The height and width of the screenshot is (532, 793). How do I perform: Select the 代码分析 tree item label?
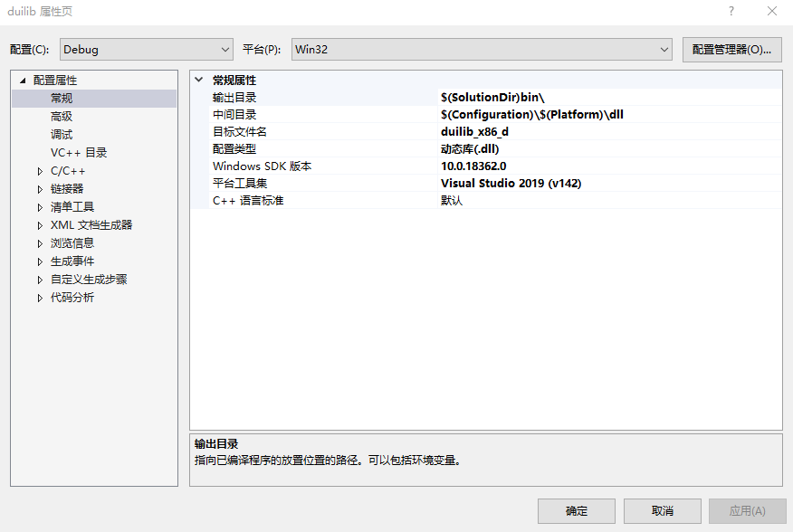pyautogui.click(x=72, y=298)
